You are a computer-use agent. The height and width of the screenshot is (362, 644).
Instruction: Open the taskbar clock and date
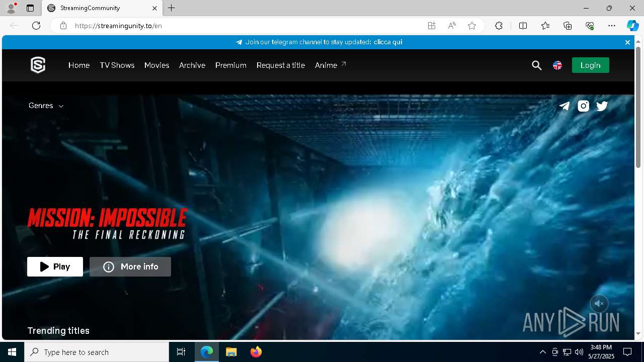(601, 352)
